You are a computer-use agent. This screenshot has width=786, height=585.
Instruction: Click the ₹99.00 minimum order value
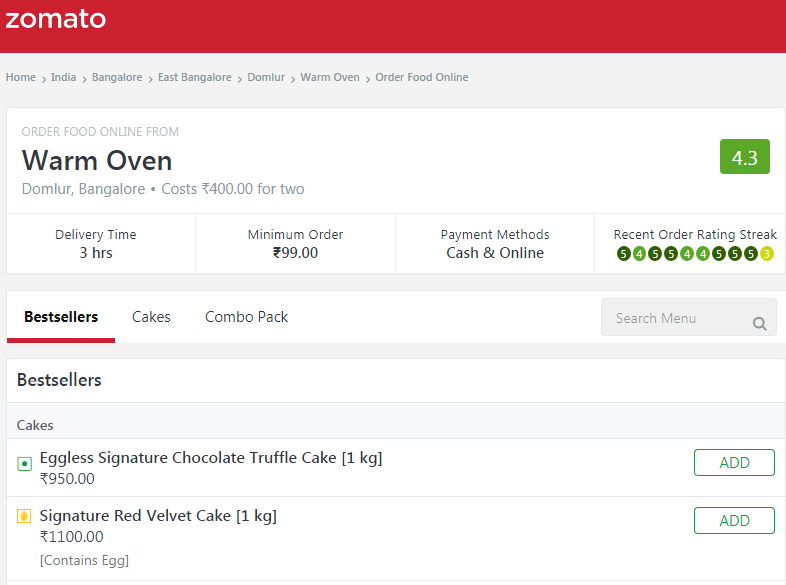295,253
